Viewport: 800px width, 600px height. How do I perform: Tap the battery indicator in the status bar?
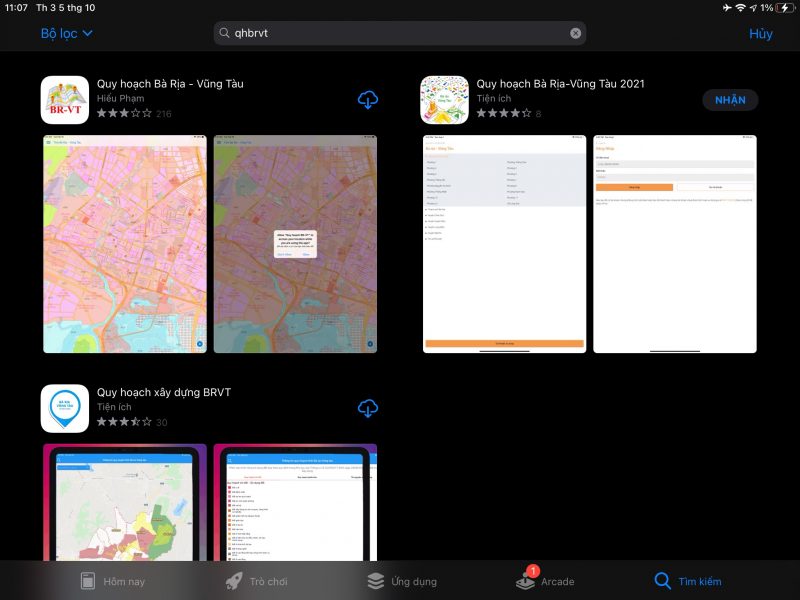click(x=784, y=8)
